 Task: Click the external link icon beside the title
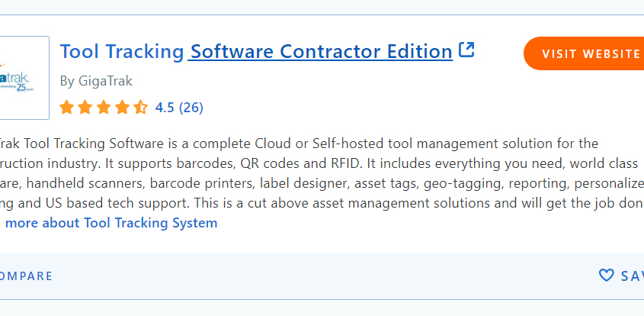pos(466,50)
